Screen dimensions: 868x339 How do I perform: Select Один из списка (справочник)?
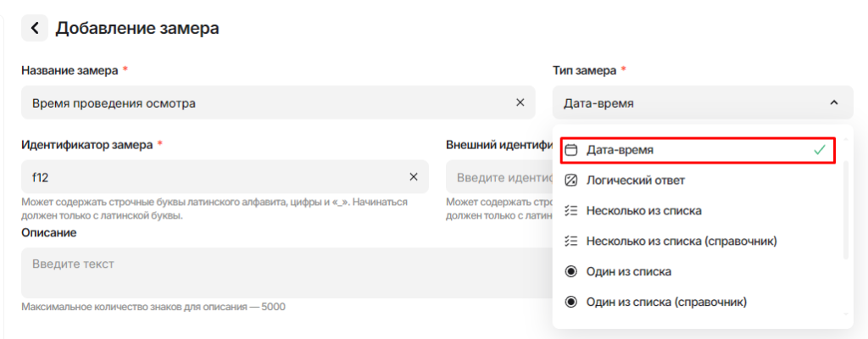coord(698,303)
